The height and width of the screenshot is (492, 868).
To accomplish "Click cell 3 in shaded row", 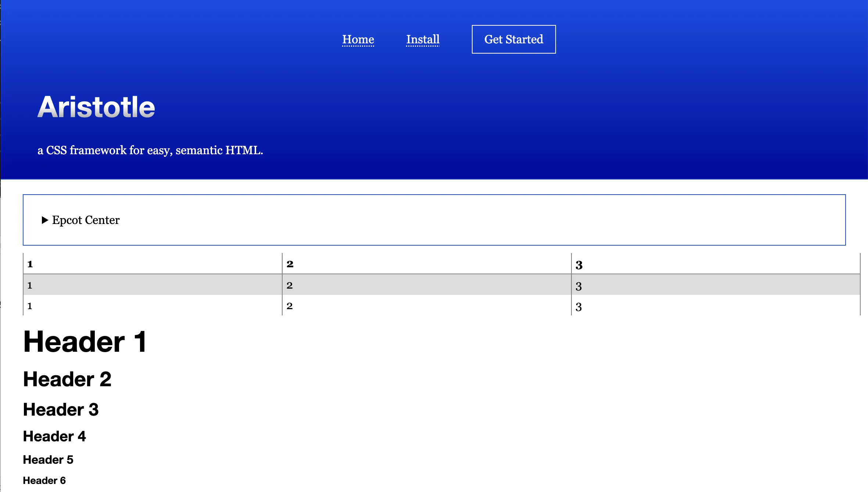I will 578,286.
